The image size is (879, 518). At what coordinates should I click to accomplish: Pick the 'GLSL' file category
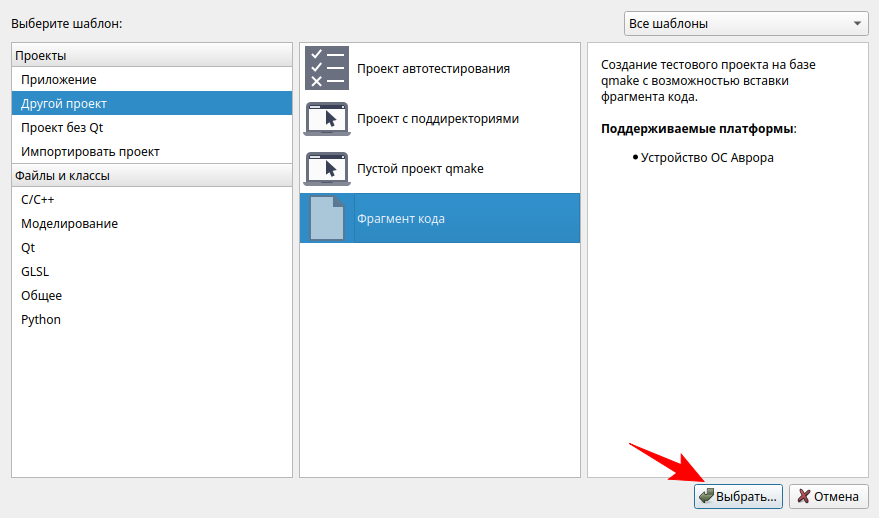tap(35, 272)
